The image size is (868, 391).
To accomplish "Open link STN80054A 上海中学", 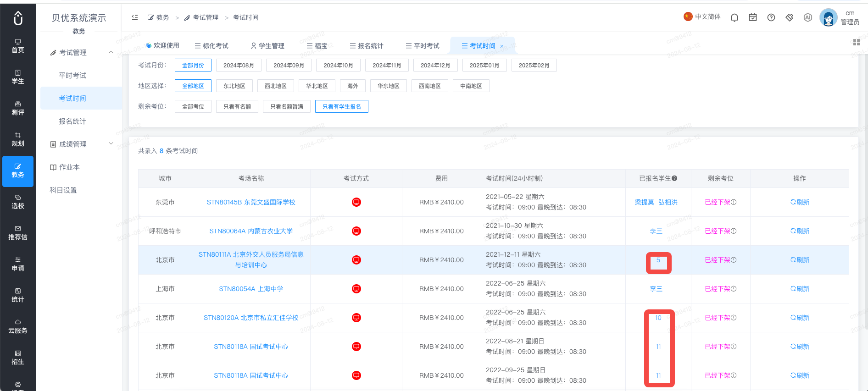I will [x=251, y=289].
